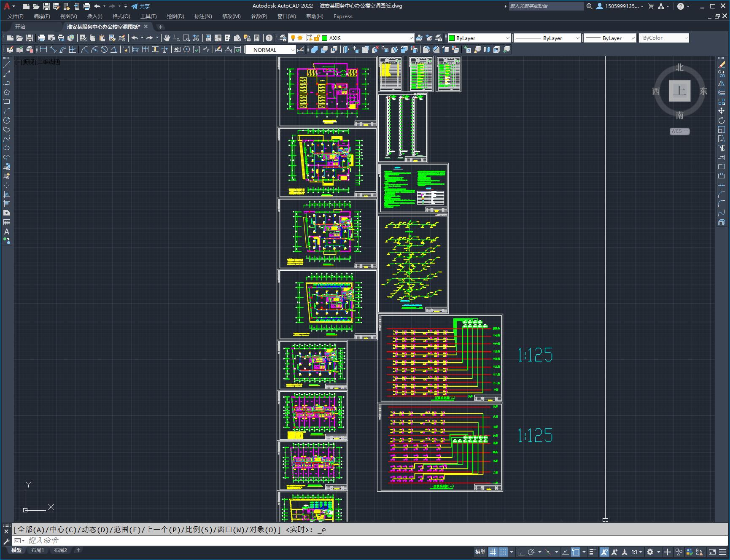Viewport: 730px width, 560px height.
Task: Select the Circle draw tool
Action: click(7, 120)
